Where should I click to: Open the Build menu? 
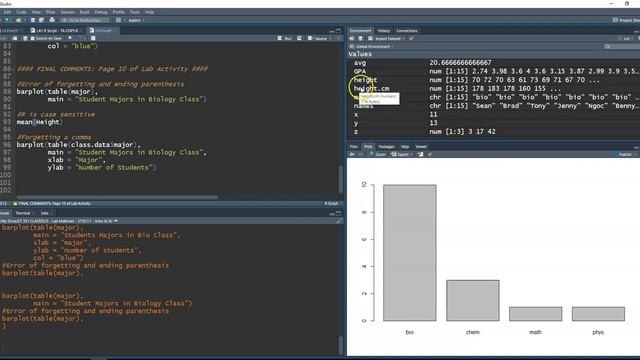(84, 12)
